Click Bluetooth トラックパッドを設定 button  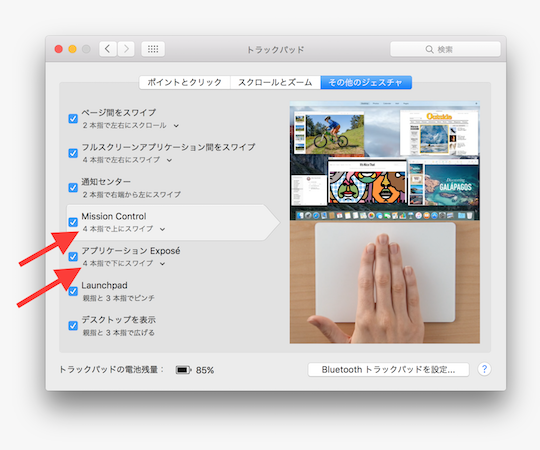point(388,369)
